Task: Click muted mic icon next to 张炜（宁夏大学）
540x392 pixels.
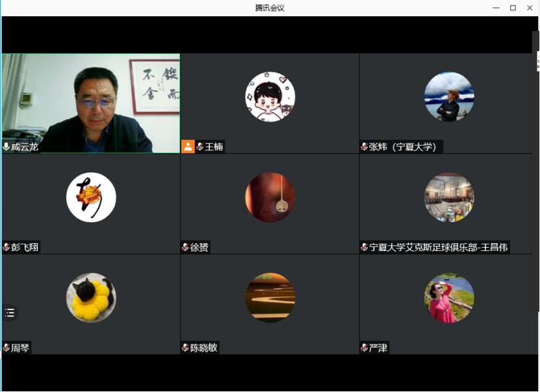Action: [365, 147]
